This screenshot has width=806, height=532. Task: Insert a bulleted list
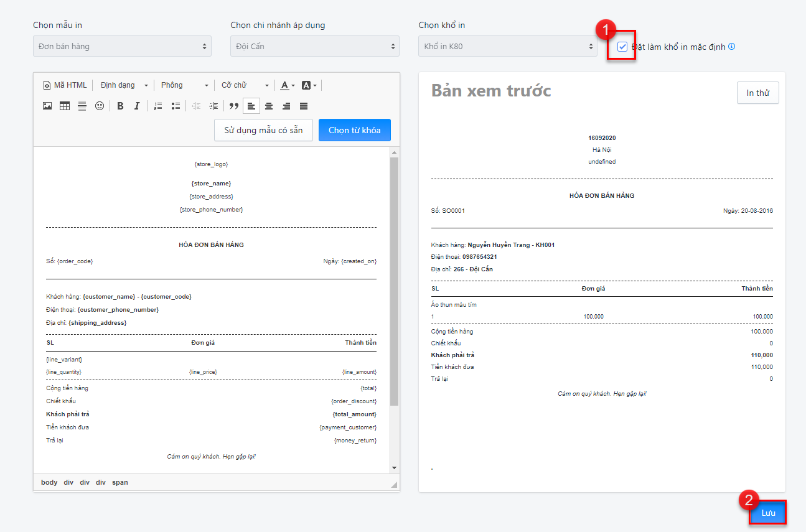[x=176, y=106]
